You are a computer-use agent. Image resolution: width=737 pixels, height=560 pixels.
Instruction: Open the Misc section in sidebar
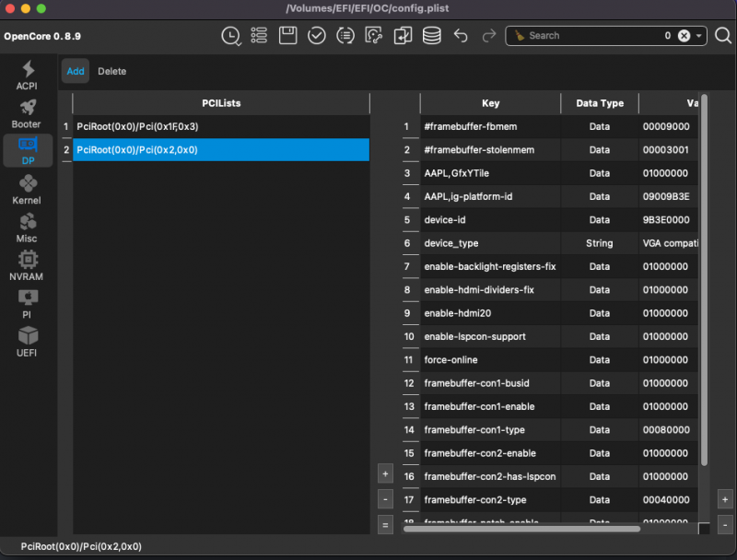[x=27, y=228]
